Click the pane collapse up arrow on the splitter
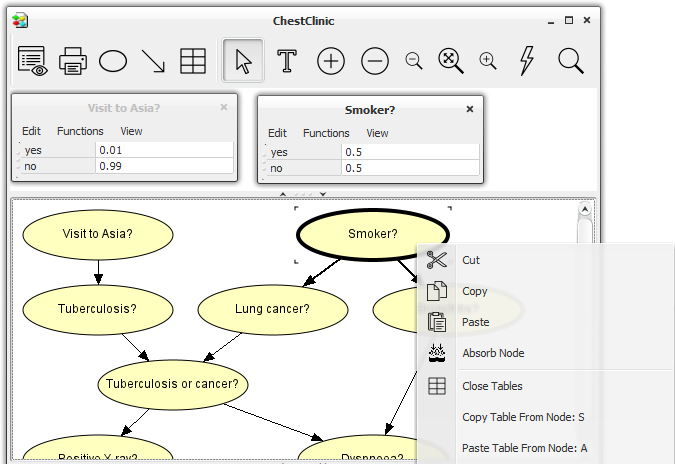 pos(283,194)
